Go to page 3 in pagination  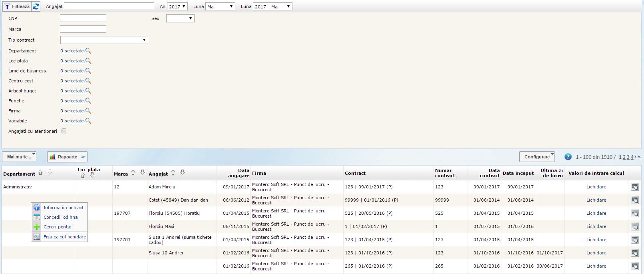tap(628, 157)
